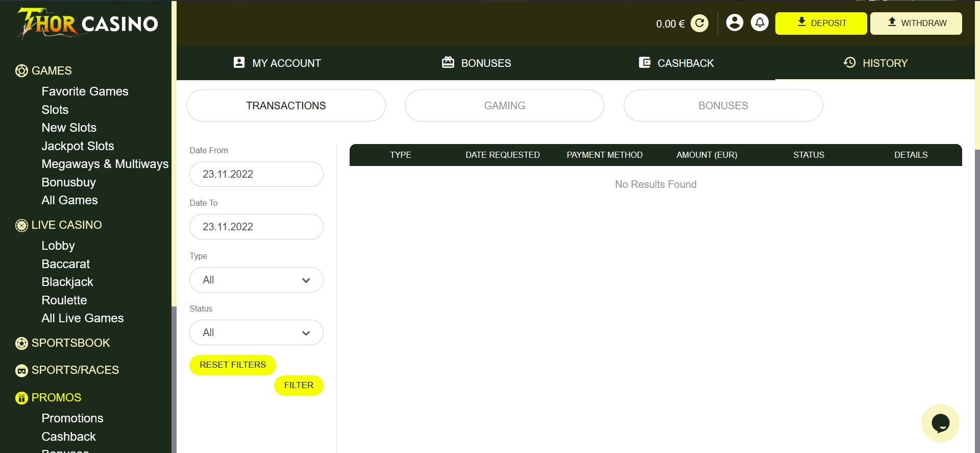Select the Gaming sub-tab
This screenshot has height=453, width=980.
coord(504,106)
